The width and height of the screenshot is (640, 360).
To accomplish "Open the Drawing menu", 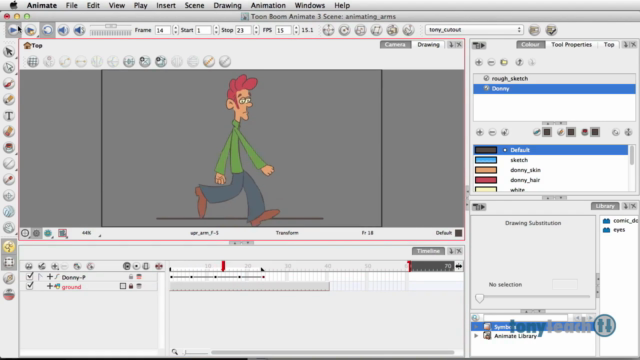I will tap(227, 5).
